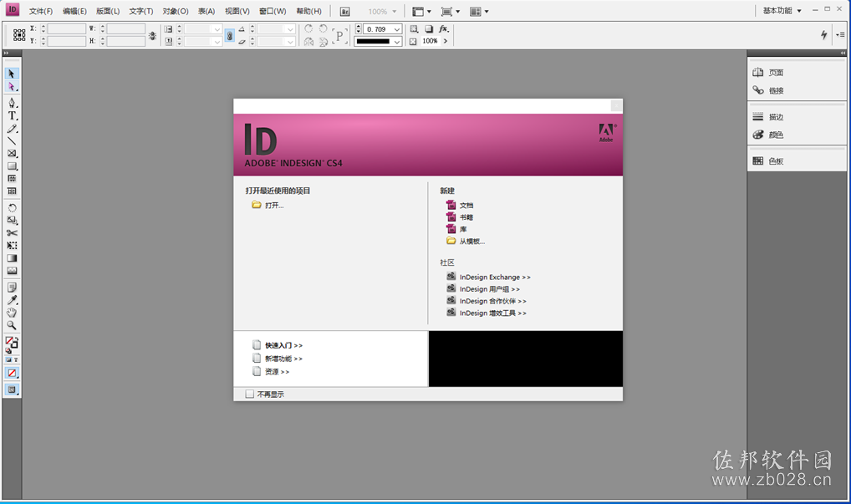Select the Note tool
This screenshot has width=851, height=504.
click(12, 287)
